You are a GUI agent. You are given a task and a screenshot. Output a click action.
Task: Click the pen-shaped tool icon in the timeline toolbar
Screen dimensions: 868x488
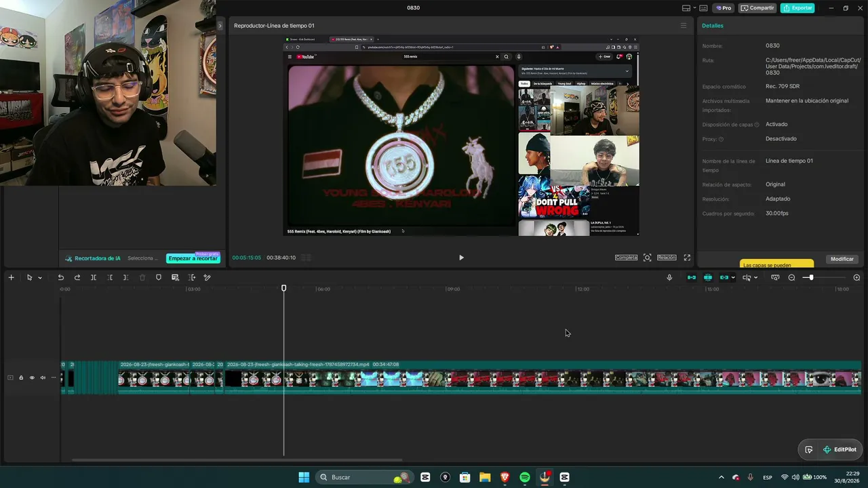(x=208, y=277)
